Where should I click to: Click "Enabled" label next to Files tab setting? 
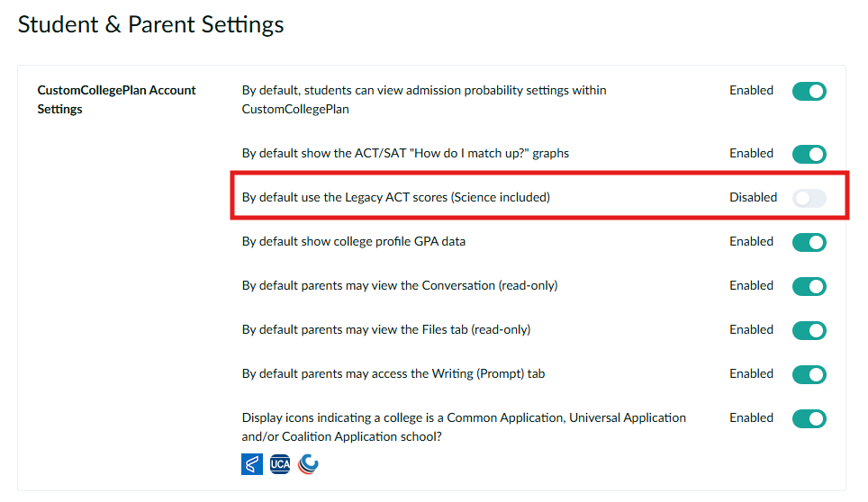click(x=751, y=329)
